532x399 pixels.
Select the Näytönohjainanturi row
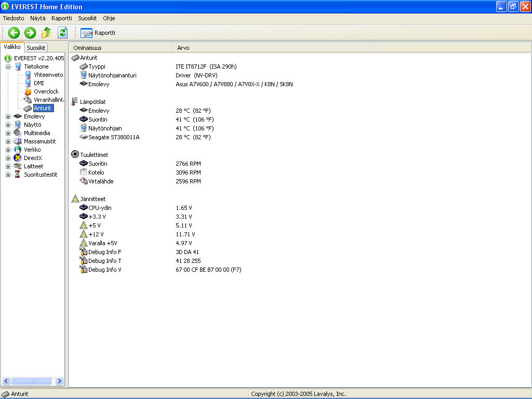(300, 75)
